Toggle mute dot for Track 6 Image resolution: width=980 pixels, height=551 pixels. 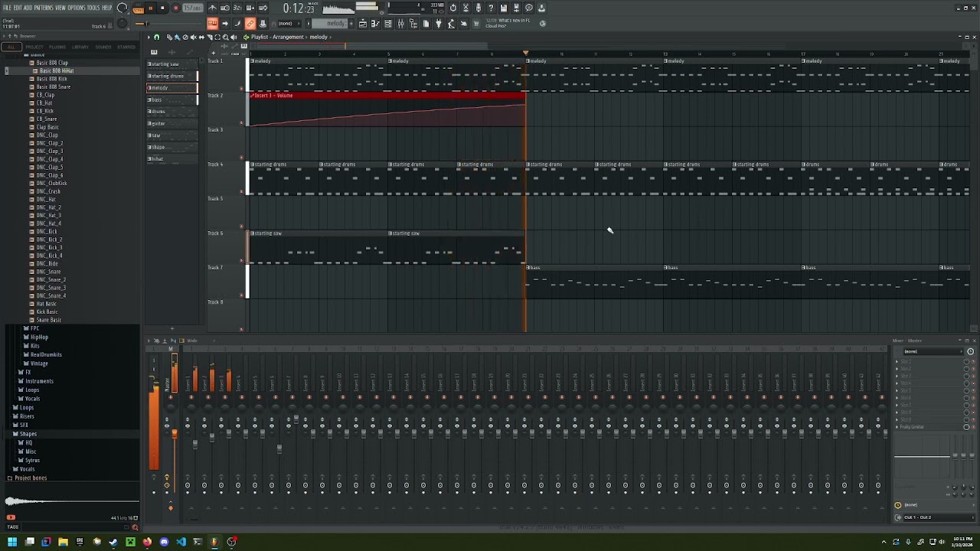[242, 261]
